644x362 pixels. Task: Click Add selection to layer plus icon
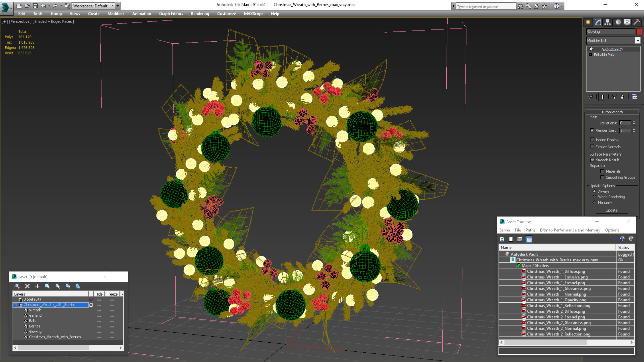coord(37,286)
